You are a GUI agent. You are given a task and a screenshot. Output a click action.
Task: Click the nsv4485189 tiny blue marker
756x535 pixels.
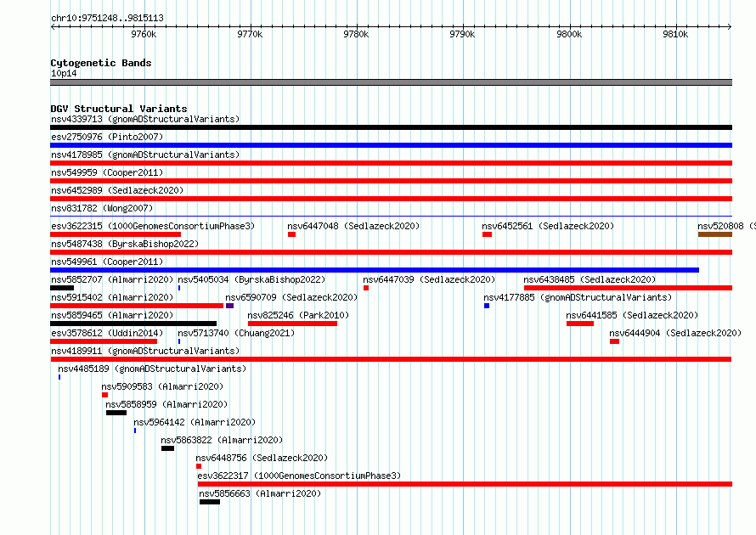coord(59,377)
